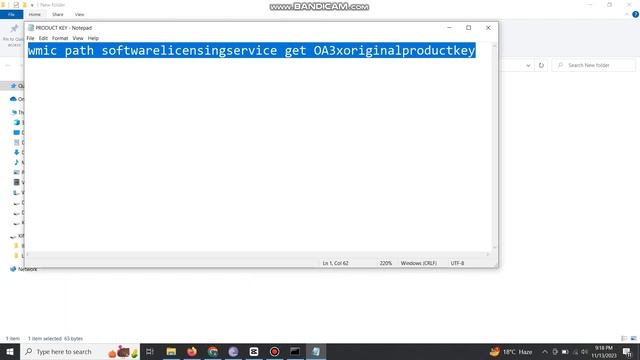Open CapCut from the taskbar
640x360 pixels.
(254, 351)
